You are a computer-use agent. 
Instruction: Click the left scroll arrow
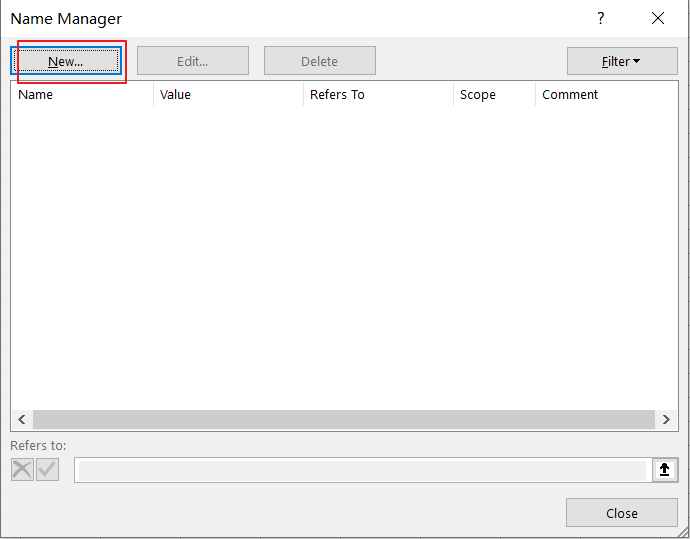22,419
